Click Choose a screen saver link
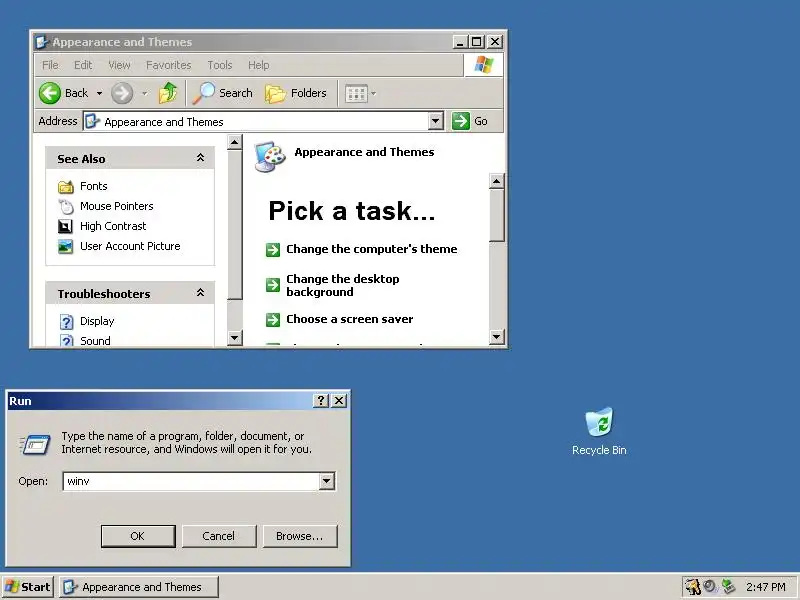Viewport: 800px width, 600px height. pos(349,319)
